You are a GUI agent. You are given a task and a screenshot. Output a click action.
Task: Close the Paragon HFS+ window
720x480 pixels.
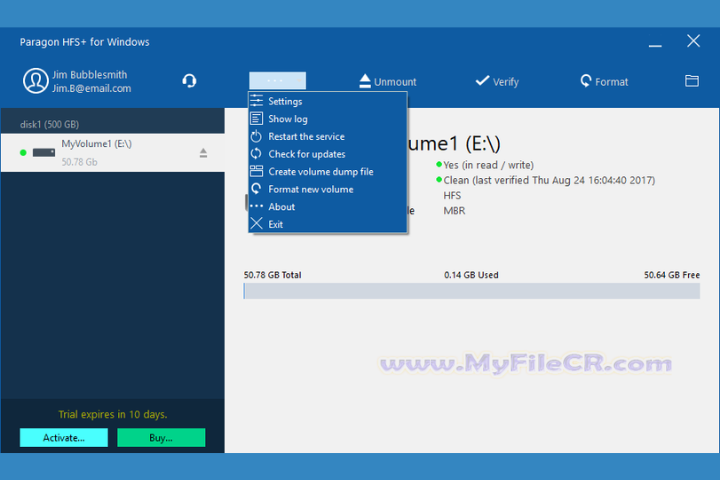click(x=693, y=41)
